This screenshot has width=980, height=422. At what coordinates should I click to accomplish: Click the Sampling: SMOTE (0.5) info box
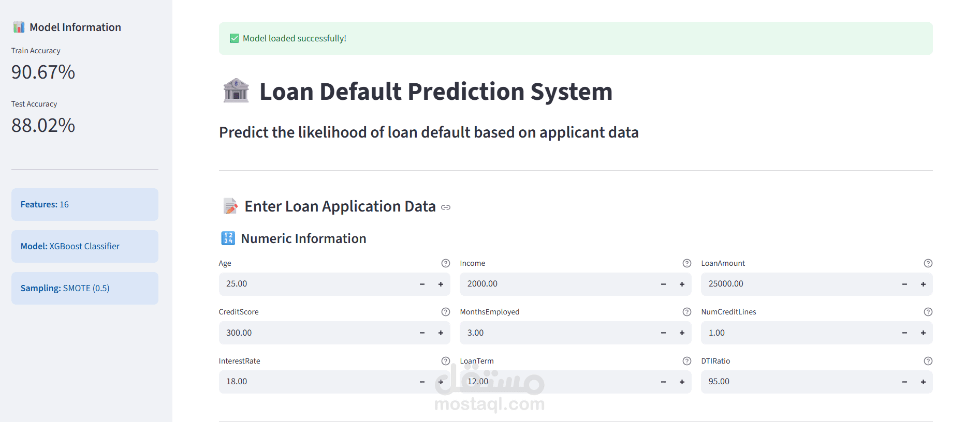pyautogui.click(x=84, y=288)
